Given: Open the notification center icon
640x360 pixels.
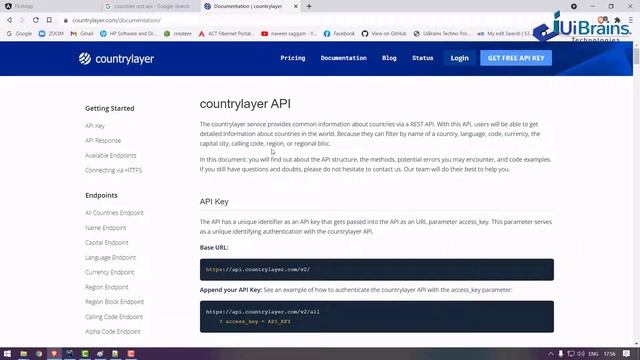Looking at the screenshot, I should 627,354.
